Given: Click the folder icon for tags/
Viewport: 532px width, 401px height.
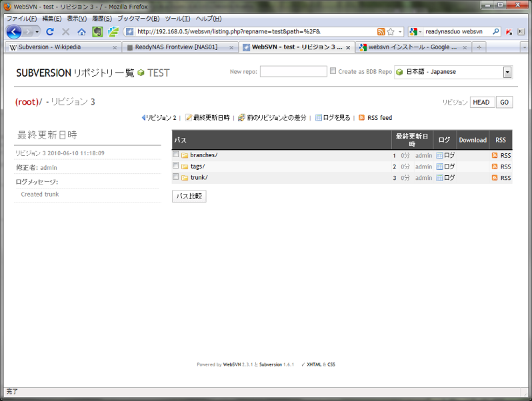Looking at the screenshot, I should (185, 167).
